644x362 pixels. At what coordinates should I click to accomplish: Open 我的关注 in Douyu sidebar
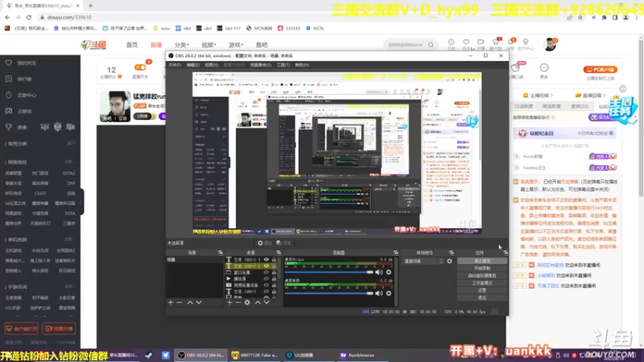(27, 64)
